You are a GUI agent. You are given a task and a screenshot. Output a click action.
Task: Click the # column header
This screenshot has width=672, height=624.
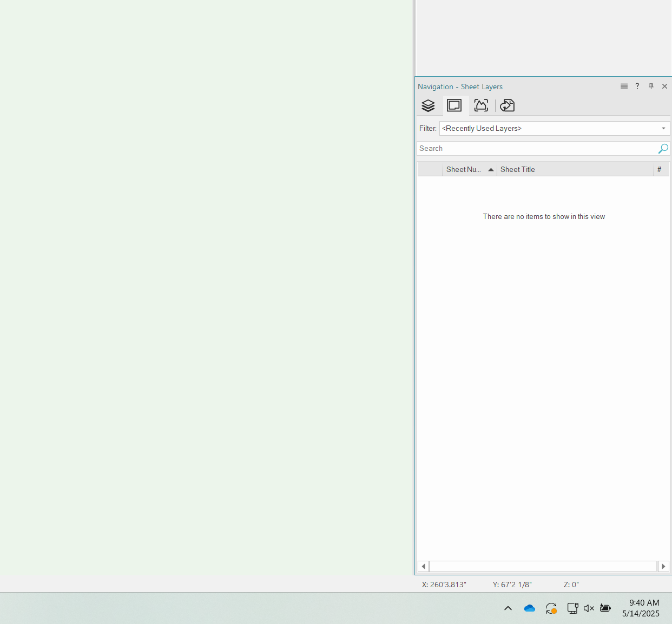pos(659,169)
